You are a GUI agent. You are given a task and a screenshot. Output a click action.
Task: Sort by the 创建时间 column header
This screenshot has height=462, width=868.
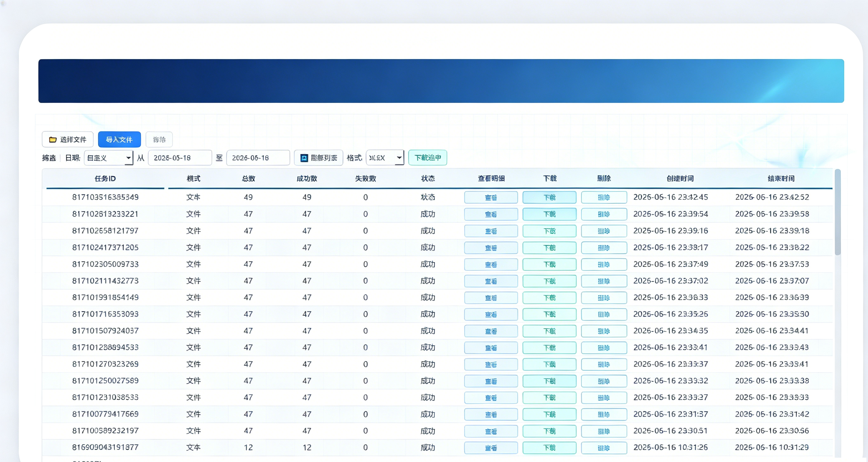[x=680, y=178]
